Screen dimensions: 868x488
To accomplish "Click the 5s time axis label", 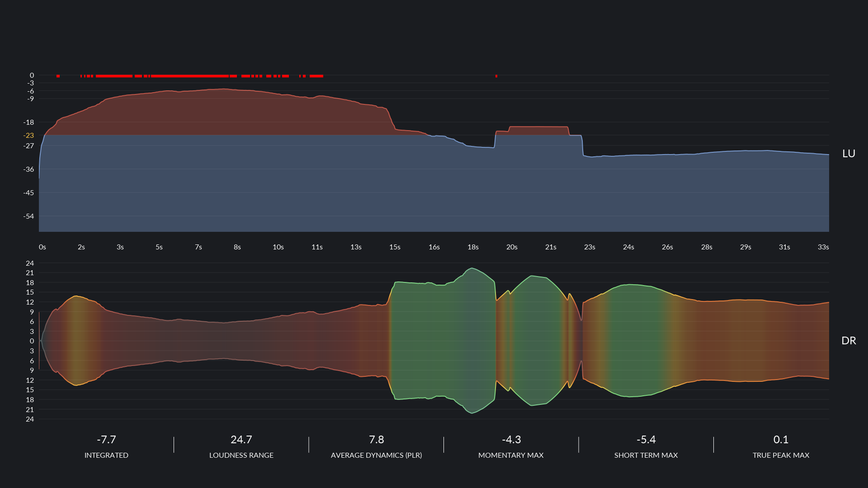I will 159,247.
